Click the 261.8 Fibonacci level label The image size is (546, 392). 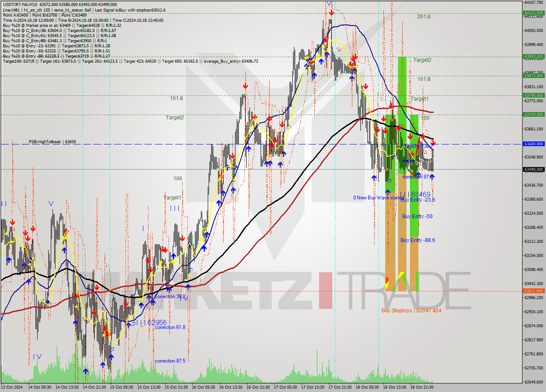point(424,17)
